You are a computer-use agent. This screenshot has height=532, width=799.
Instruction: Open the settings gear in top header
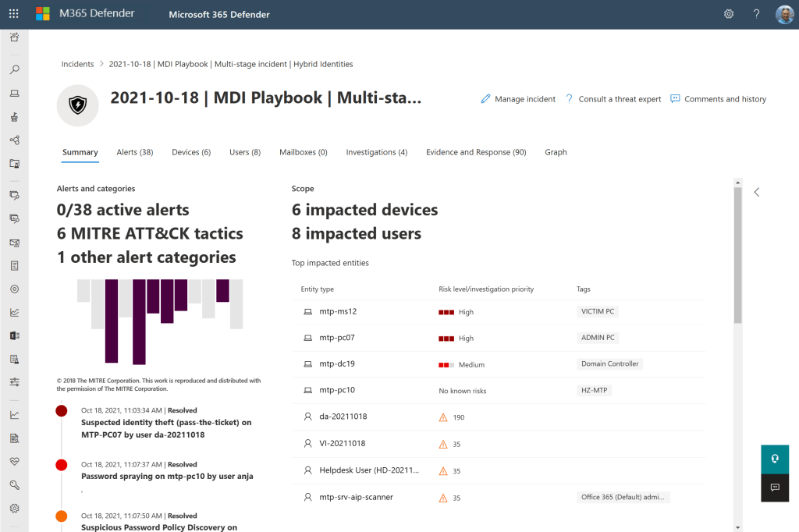(x=729, y=14)
